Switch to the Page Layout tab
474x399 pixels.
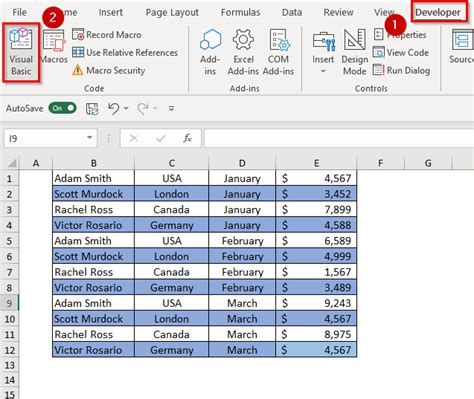[x=172, y=12]
